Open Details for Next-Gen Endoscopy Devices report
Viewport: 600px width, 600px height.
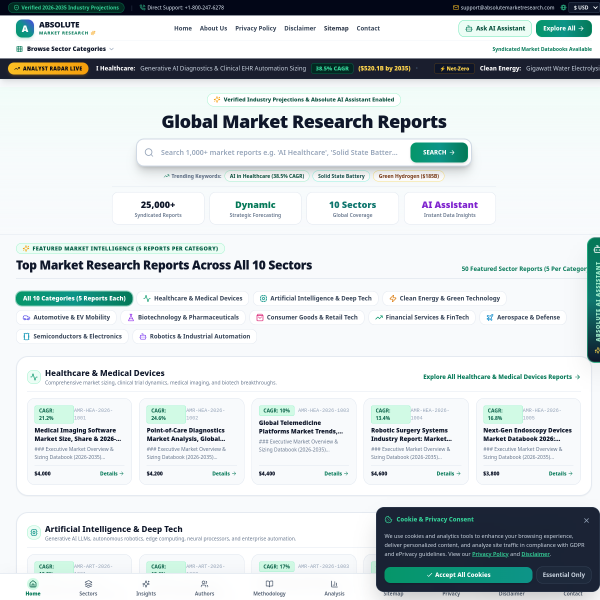click(560, 474)
